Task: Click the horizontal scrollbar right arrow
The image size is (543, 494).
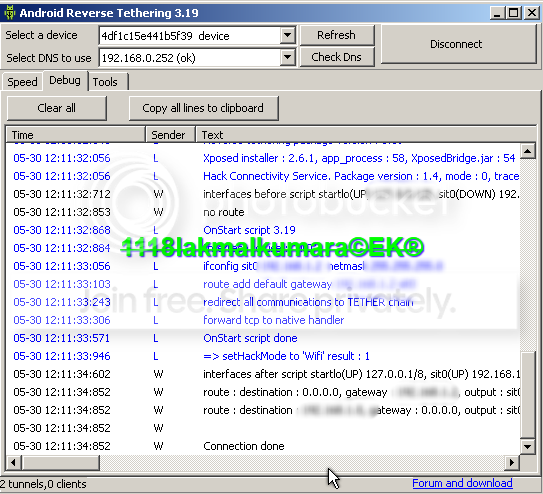Action: pos(511,462)
